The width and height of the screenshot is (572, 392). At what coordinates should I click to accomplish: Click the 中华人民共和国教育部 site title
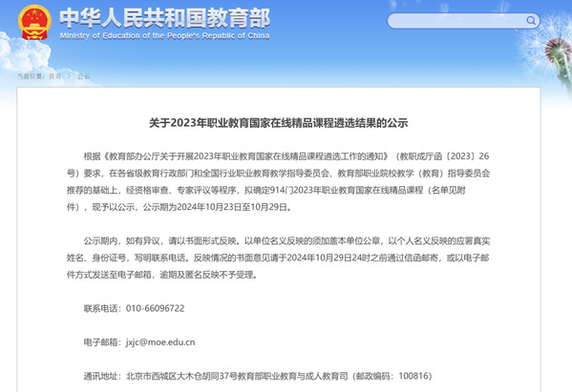[165, 18]
